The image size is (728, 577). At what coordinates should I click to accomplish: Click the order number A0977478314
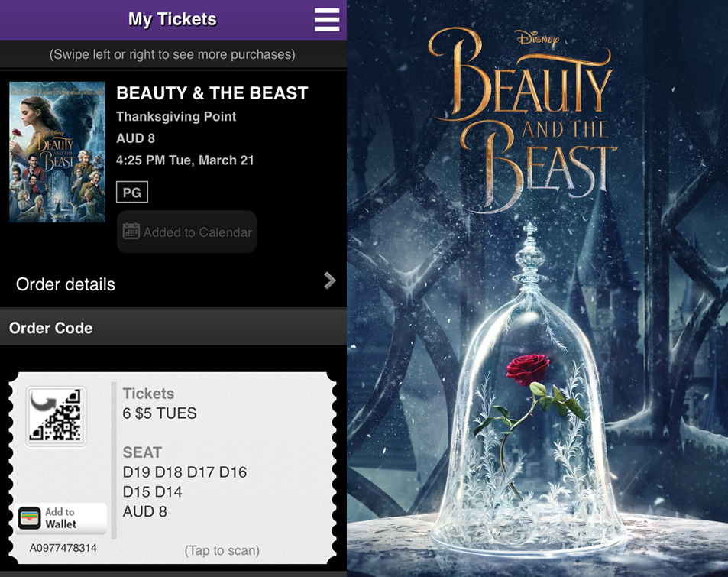click(x=63, y=548)
